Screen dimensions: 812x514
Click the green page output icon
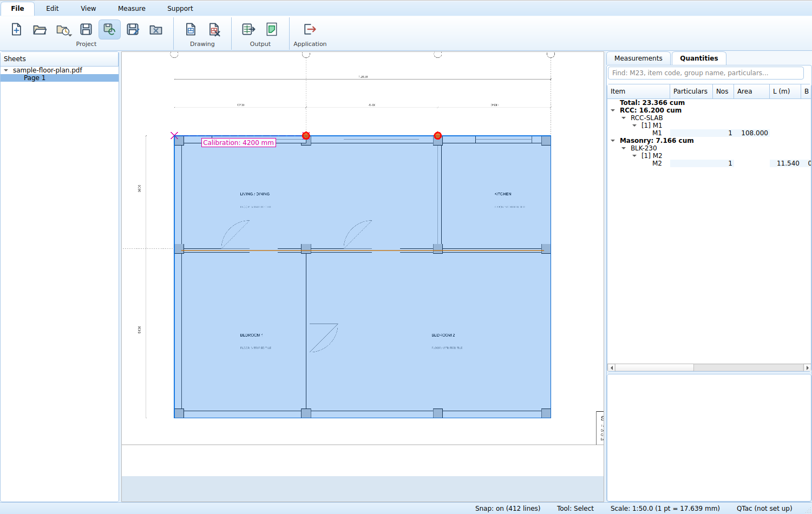click(272, 29)
